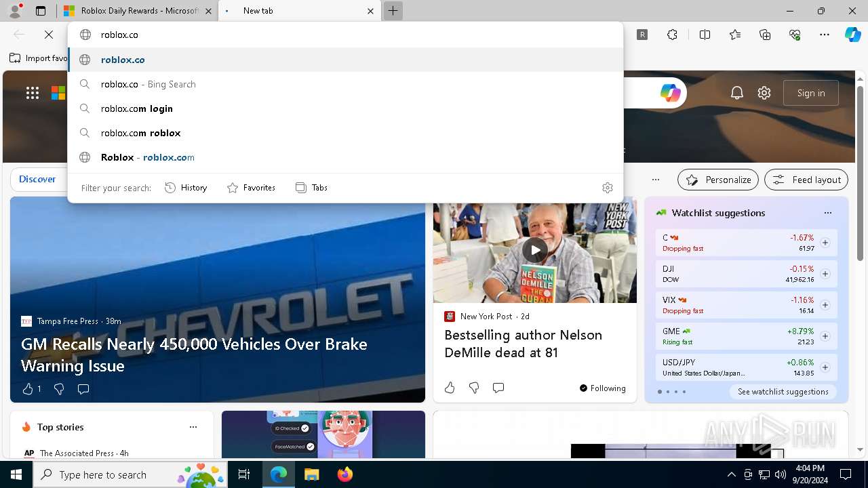Image resolution: width=868 pixels, height=488 pixels.
Task: Open a new tab with the plus button
Action: click(x=393, y=11)
